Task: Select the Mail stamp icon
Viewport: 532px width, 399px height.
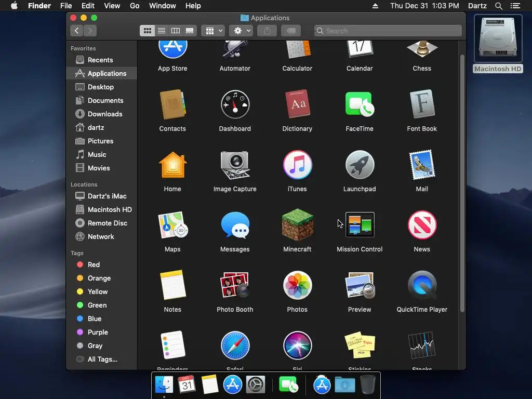Action: click(x=422, y=165)
